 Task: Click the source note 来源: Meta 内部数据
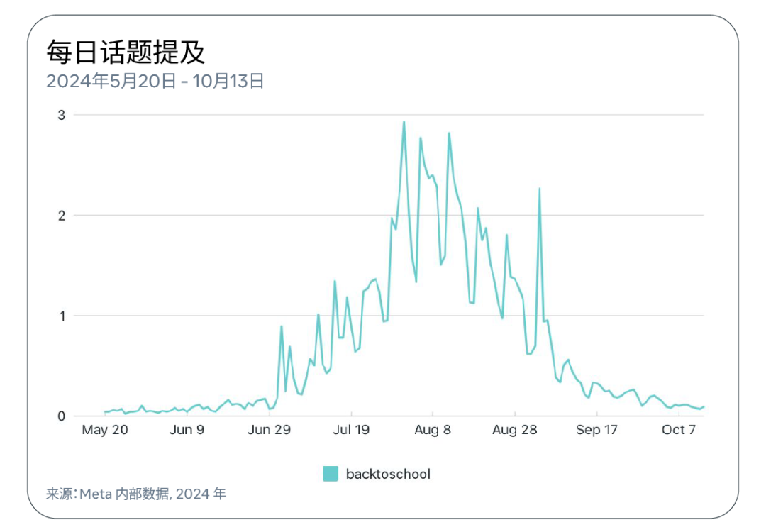(136, 494)
